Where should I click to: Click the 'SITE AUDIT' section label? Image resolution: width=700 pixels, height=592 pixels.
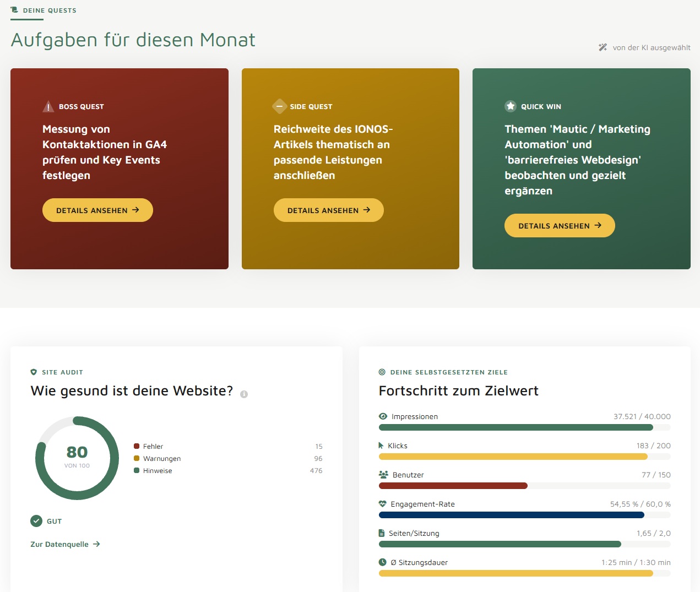tap(63, 372)
